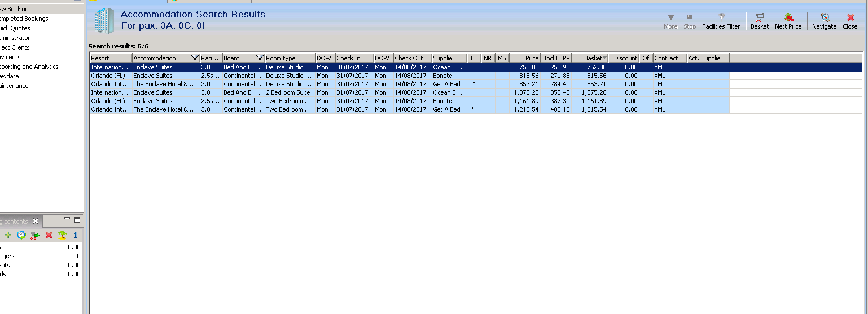
Task: Select Quick Quotes in navigation tree
Action: coord(15,28)
